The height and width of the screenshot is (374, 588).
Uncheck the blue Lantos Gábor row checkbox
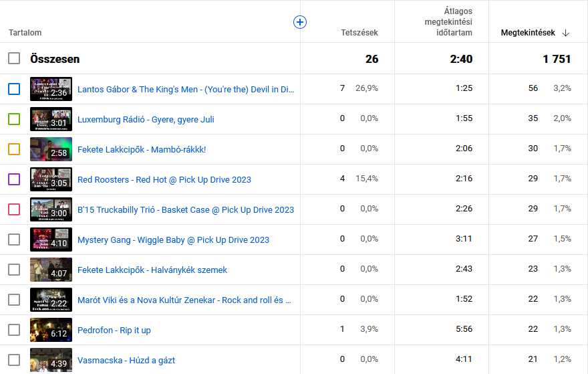14,89
